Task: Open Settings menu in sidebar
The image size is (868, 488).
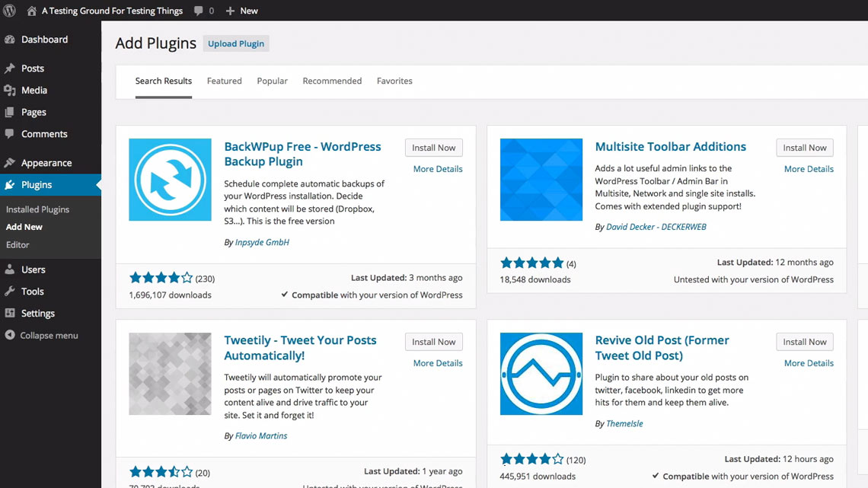Action: pyautogui.click(x=37, y=313)
